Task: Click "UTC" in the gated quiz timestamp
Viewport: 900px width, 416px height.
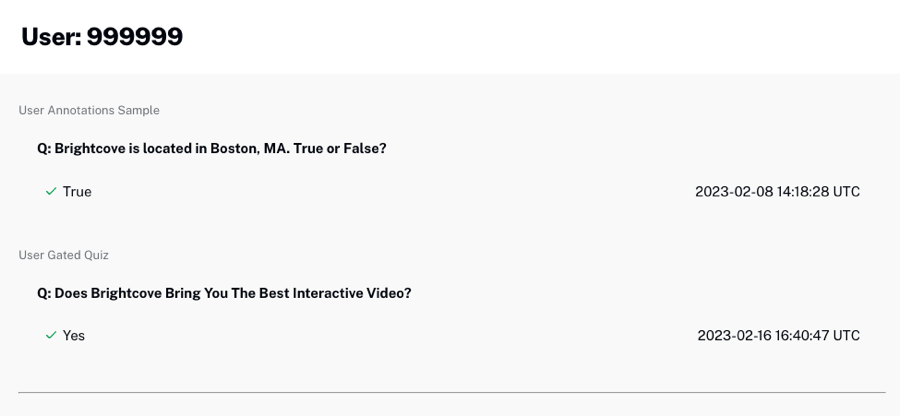Action: (x=847, y=336)
